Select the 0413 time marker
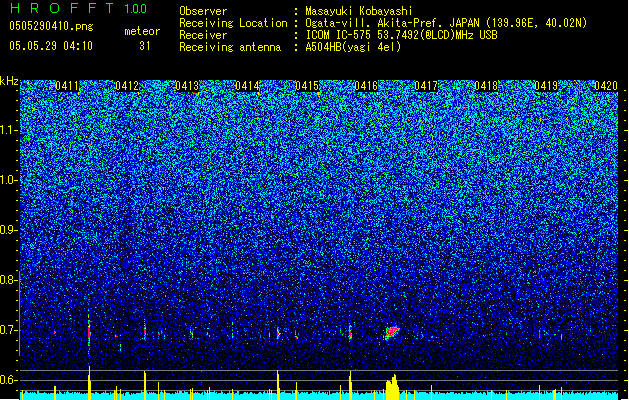The height and width of the screenshot is (400, 629). pyautogui.click(x=187, y=86)
